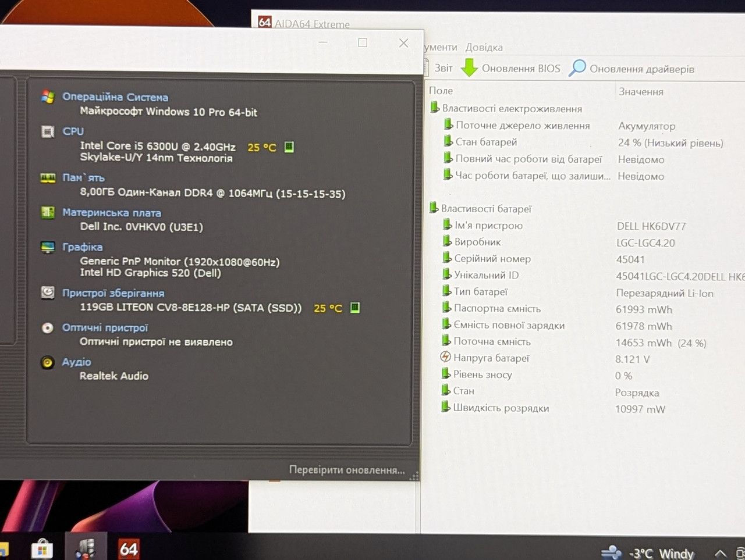The image size is (745, 560).
Task: Click the battery voltage row icon
Action: [x=445, y=357]
